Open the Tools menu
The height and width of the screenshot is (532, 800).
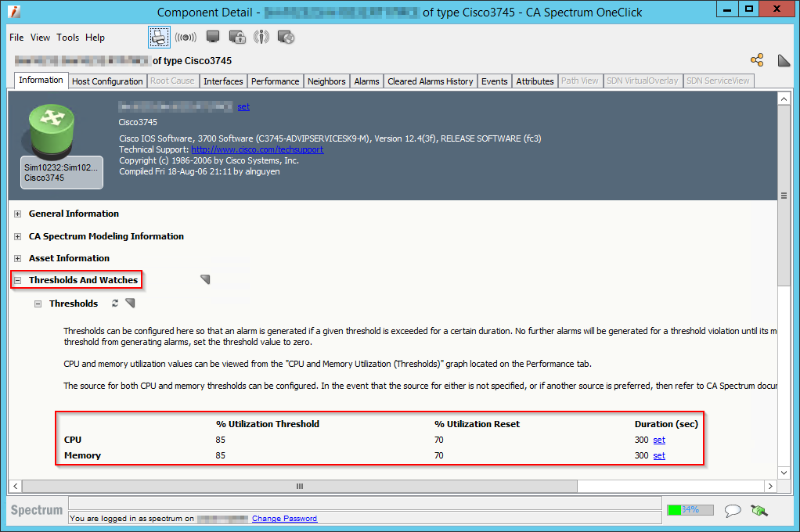click(x=67, y=37)
